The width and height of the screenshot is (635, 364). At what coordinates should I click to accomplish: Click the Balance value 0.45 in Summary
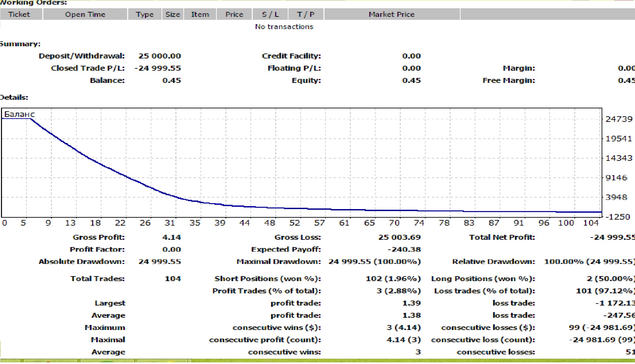[x=171, y=80]
